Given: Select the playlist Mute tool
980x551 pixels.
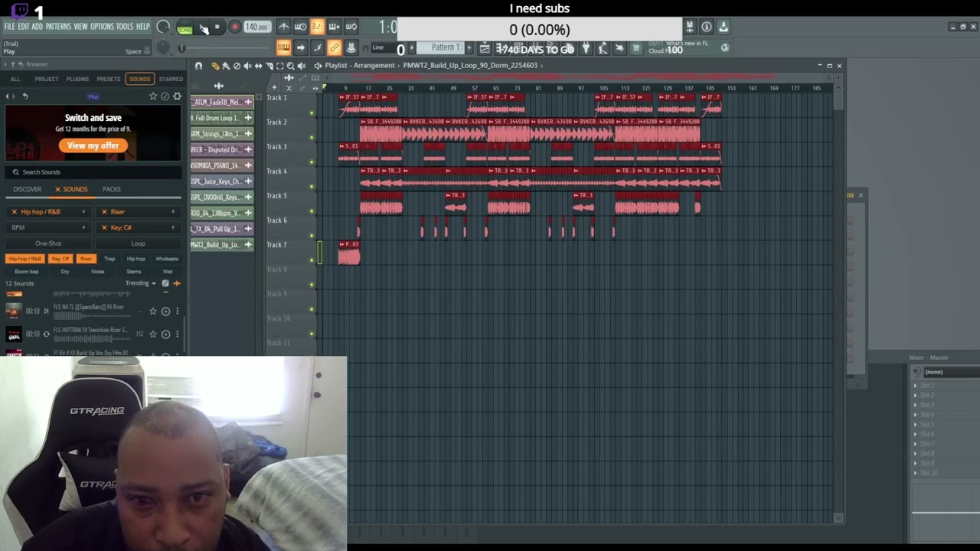Looking at the screenshot, I should [x=247, y=66].
